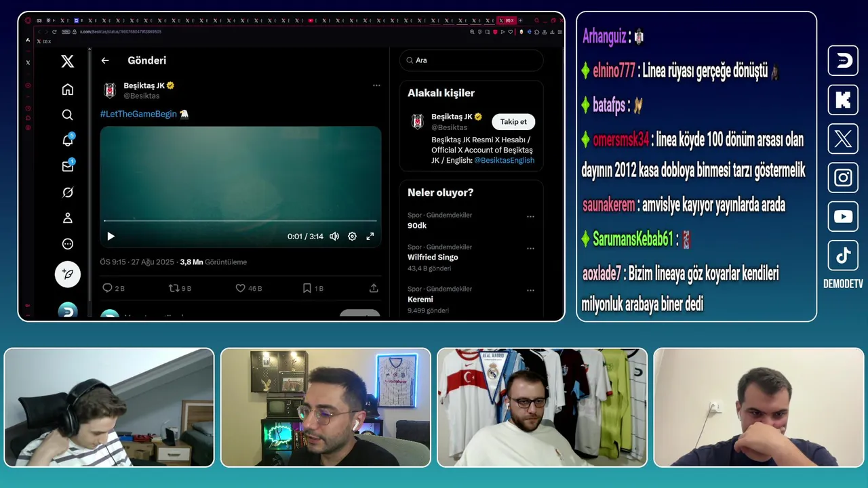The height and width of the screenshot is (488, 868).
Task: Click the omersmsk34 chat username
Action: click(620, 140)
